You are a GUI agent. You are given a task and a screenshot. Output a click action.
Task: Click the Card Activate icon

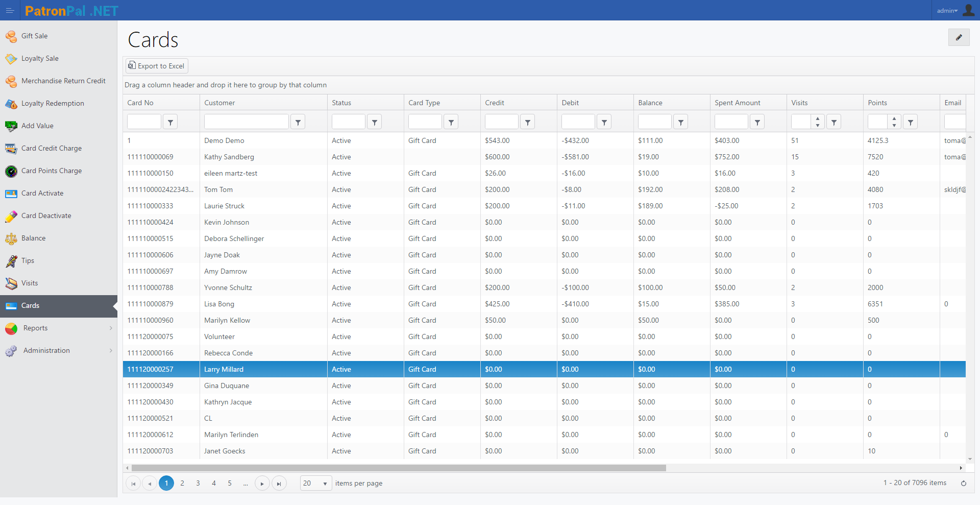click(11, 194)
